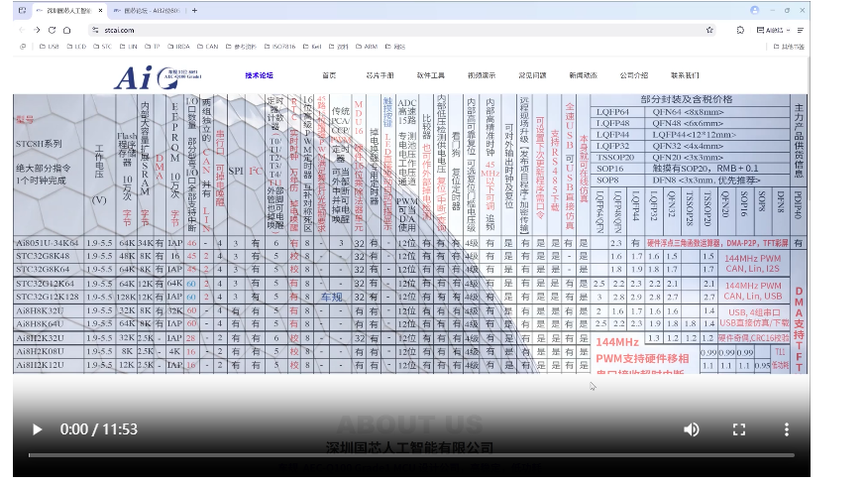Open the Keil bookmarks folder

click(312, 47)
